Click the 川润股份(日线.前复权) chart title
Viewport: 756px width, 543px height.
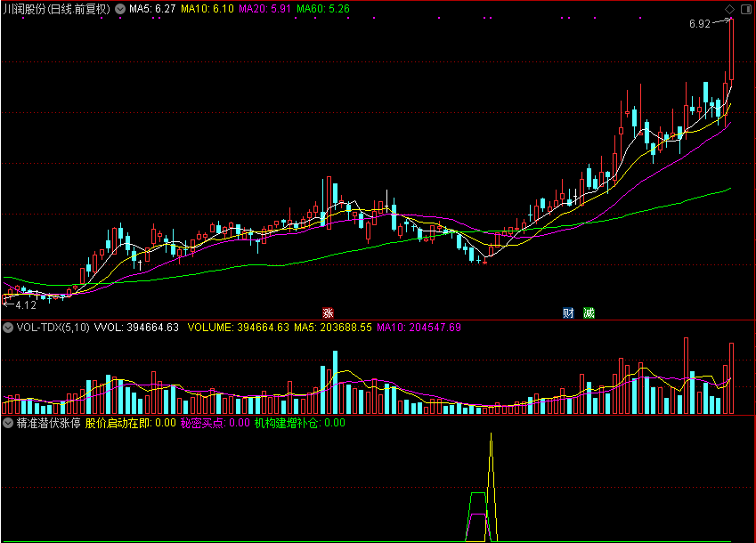click(x=56, y=9)
